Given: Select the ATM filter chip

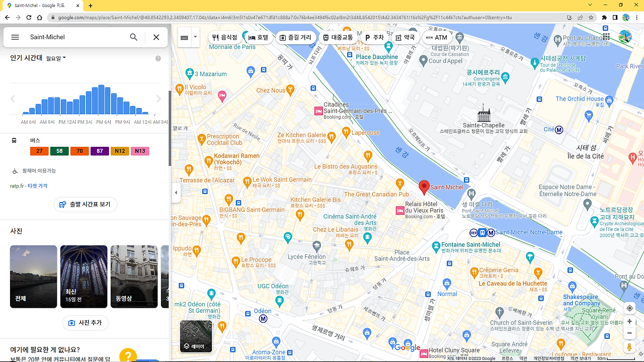Looking at the screenshot, I should tap(436, 38).
